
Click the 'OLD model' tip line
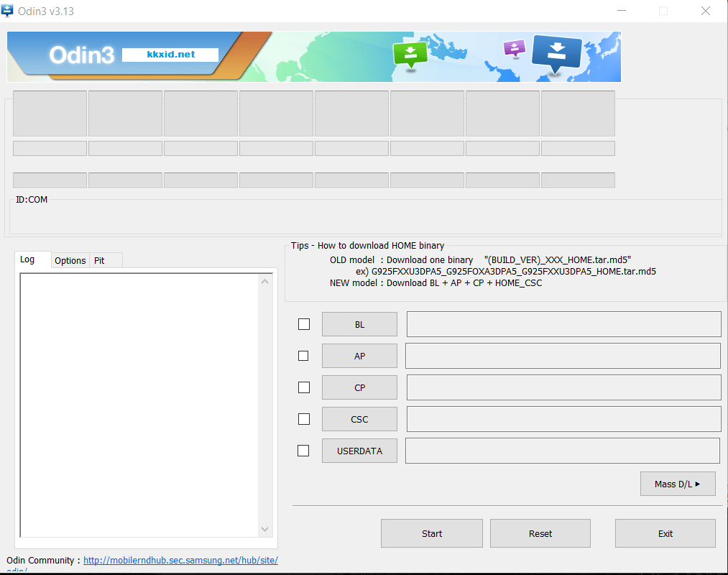(x=480, y=259)
